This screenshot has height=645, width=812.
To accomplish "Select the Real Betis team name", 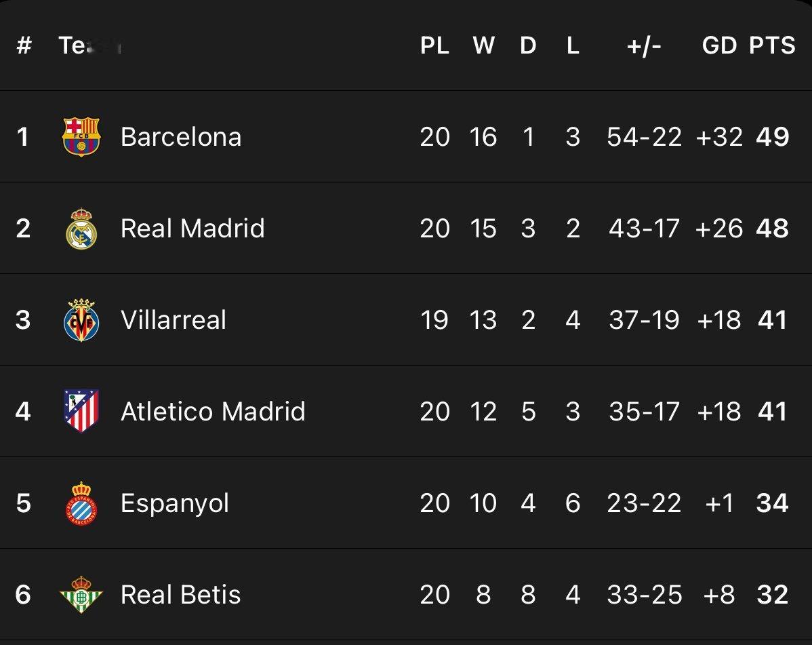I will click(181, 595).
